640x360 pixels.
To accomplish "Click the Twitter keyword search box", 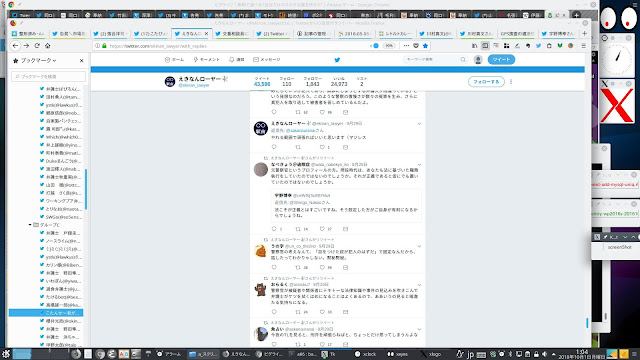I will coord(436,60).
